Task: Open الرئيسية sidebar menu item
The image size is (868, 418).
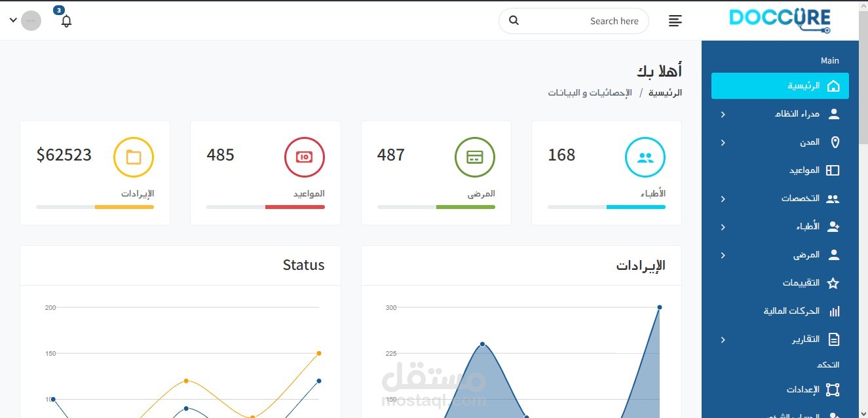Action: click(780, 86)
